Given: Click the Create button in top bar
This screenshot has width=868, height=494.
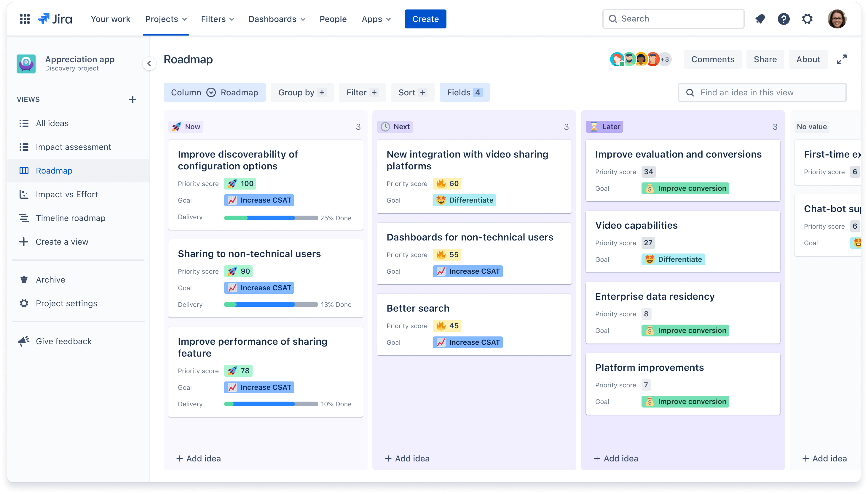Looking at the screenshot, I should (x=426, y=18).
